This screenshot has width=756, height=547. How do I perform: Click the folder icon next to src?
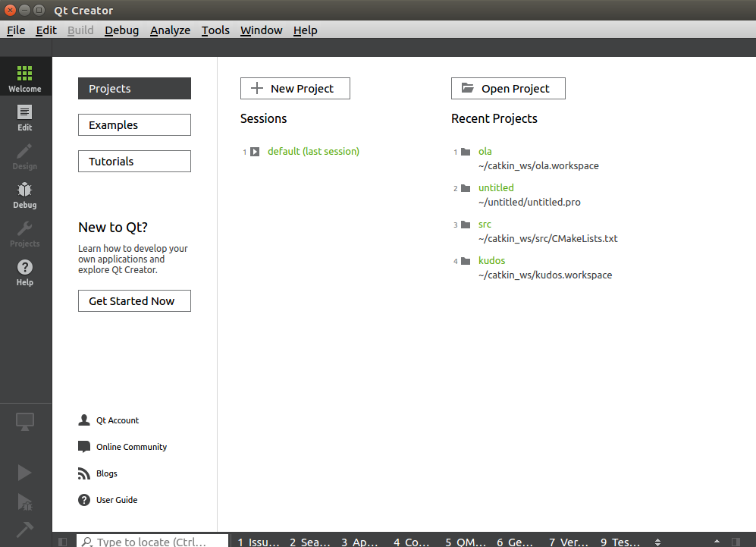coord(466,225)
